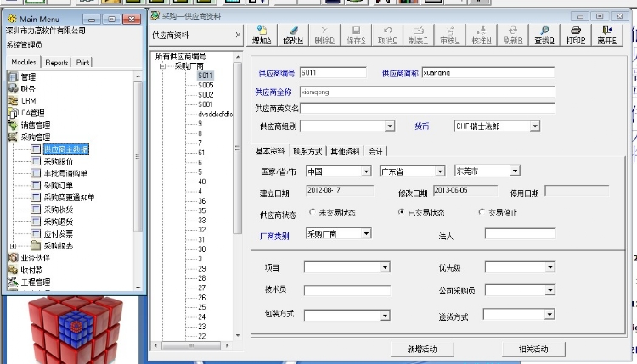Open the 货币 currency dropdown

534,126
